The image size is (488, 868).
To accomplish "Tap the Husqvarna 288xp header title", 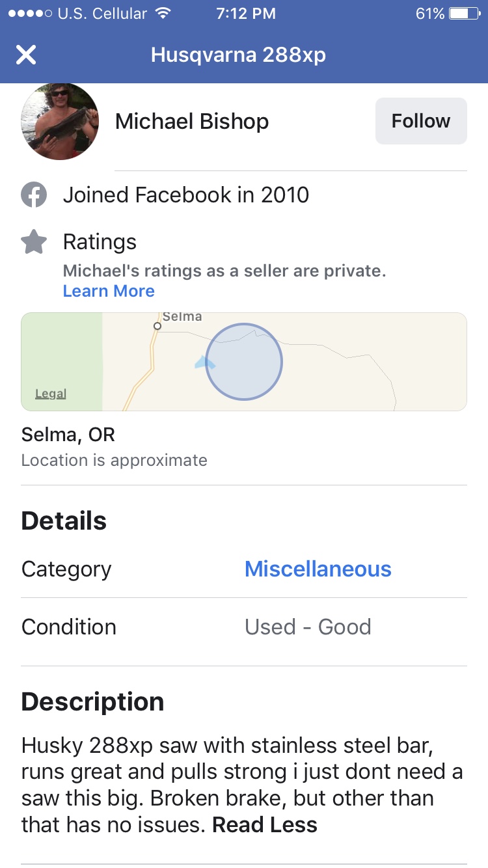I will (238, 55).
